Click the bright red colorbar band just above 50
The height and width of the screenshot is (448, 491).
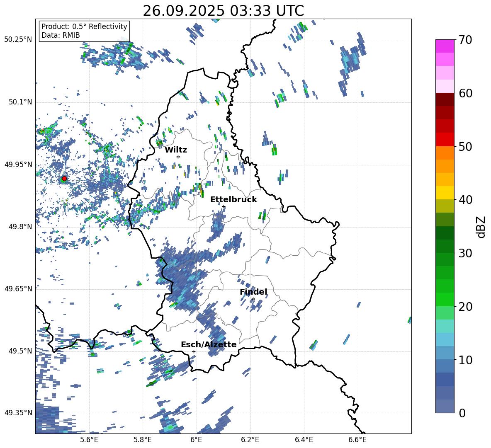pos(445,140)
